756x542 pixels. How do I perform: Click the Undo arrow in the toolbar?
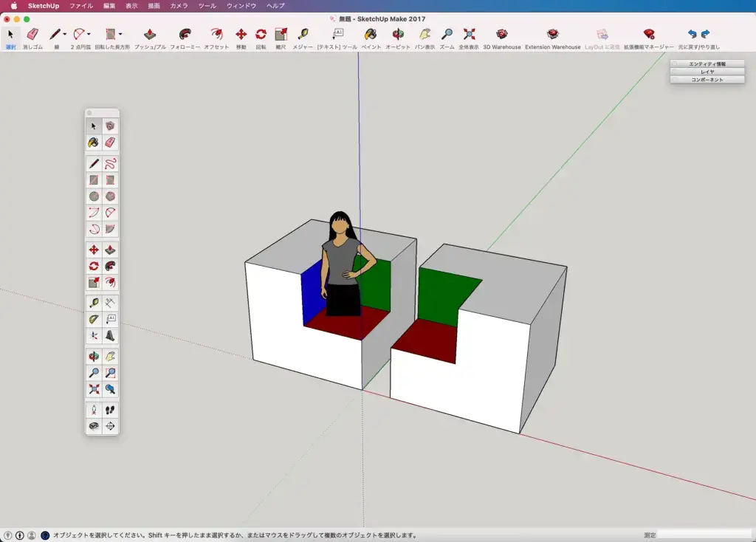(693, 34)
